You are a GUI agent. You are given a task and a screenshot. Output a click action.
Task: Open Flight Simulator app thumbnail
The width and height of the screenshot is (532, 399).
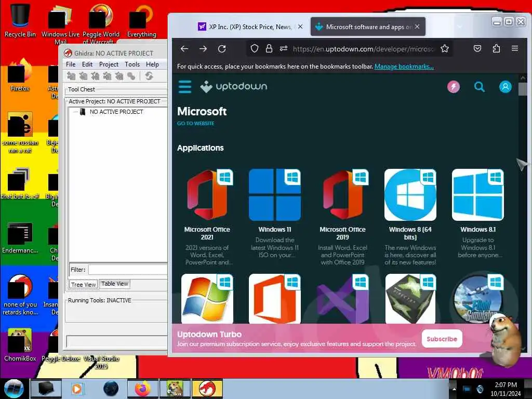[x=478, y=299]
